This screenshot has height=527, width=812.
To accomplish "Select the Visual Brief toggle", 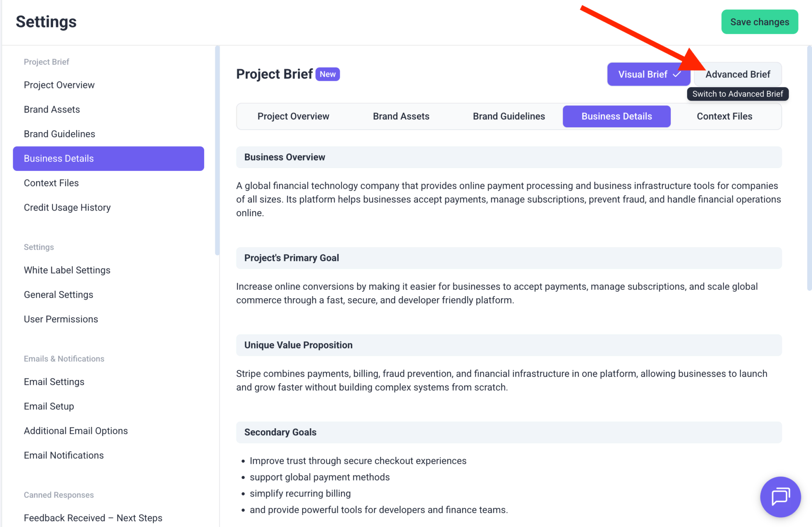I will point(649,74).
